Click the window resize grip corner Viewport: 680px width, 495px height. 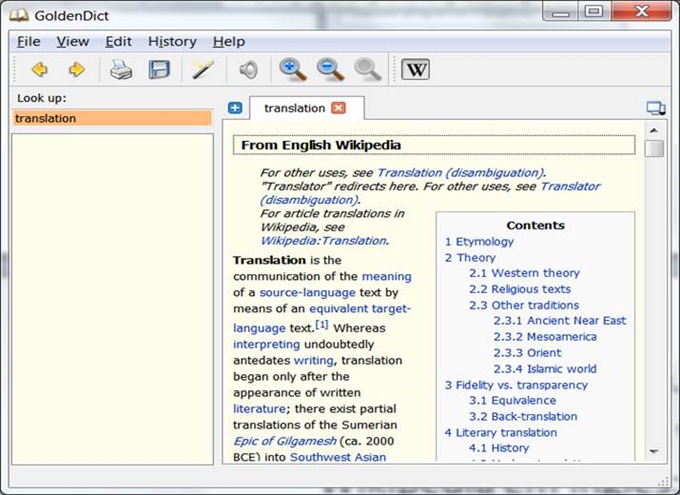663,481
